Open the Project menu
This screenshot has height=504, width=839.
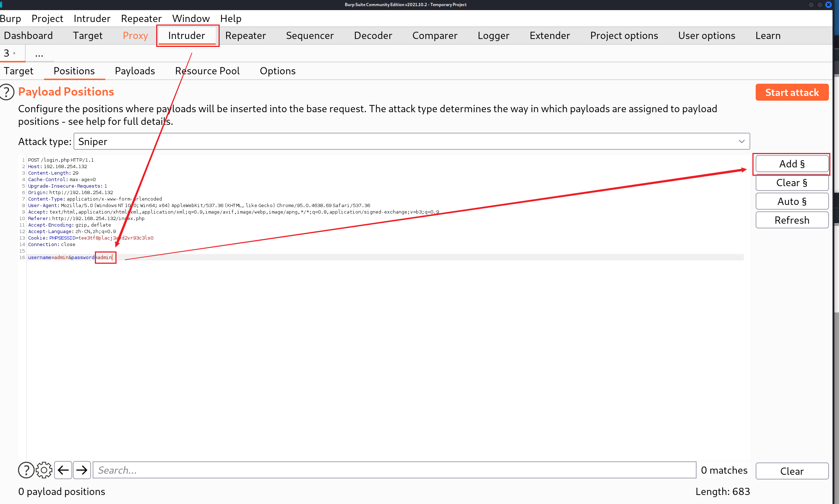coord(47,18)
